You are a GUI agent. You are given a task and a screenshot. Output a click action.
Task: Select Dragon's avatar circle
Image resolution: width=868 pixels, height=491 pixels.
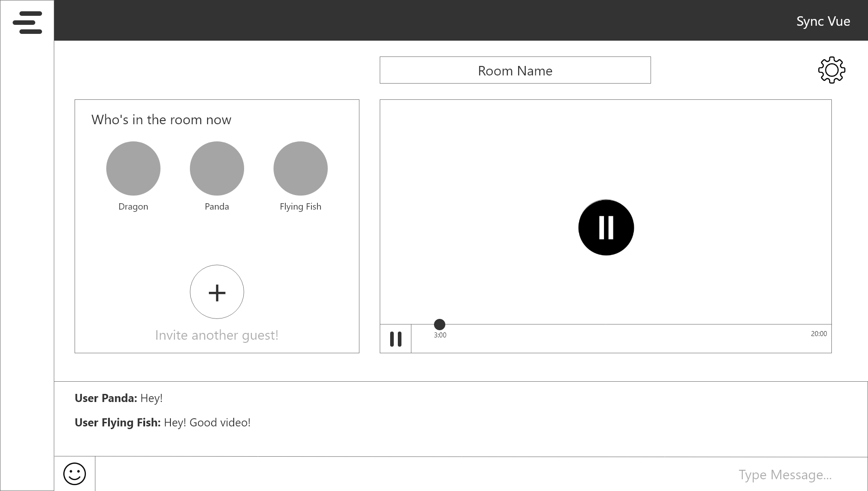[x=133, y=168]
